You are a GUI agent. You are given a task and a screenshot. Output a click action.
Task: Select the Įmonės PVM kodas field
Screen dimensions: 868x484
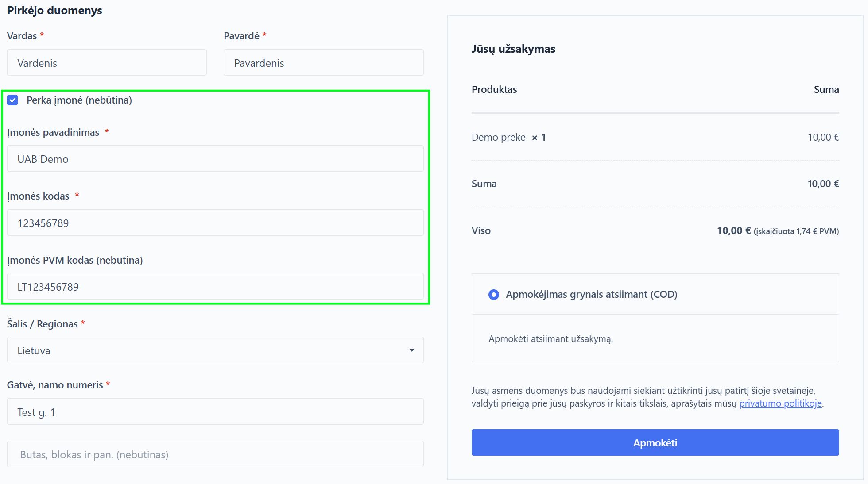[215, 287]
